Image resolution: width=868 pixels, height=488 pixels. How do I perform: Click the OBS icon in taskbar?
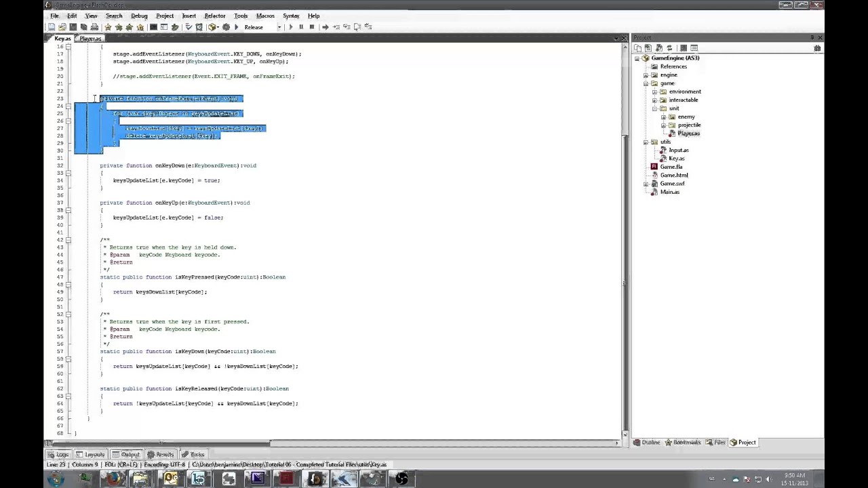pos(401,479)
